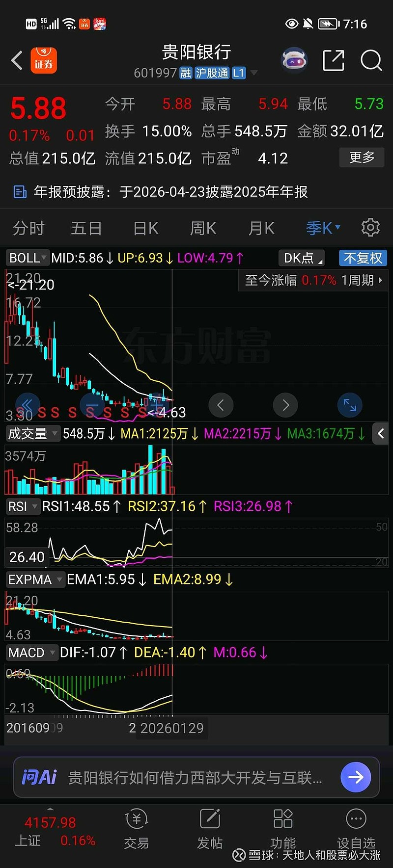The image size is (393, 868).
Task: Tap the back arrow icon
Action: tap(17, 61)
